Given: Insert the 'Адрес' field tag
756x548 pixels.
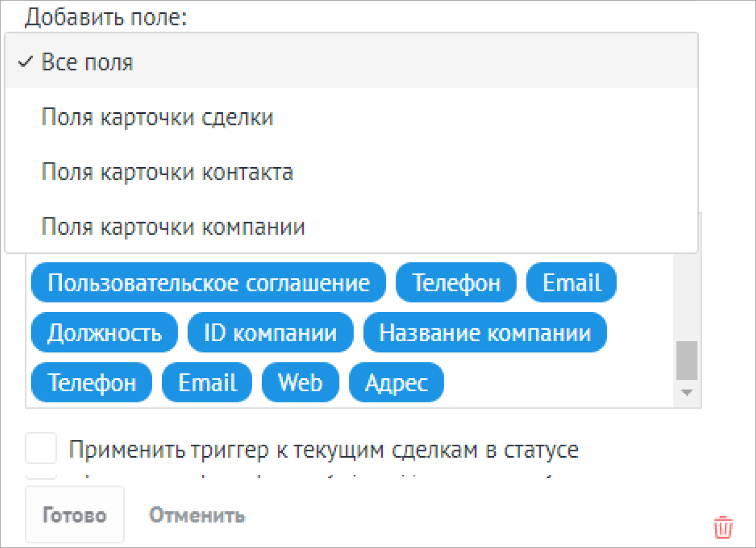Looking at the screenshot, I should pos(396,382).
